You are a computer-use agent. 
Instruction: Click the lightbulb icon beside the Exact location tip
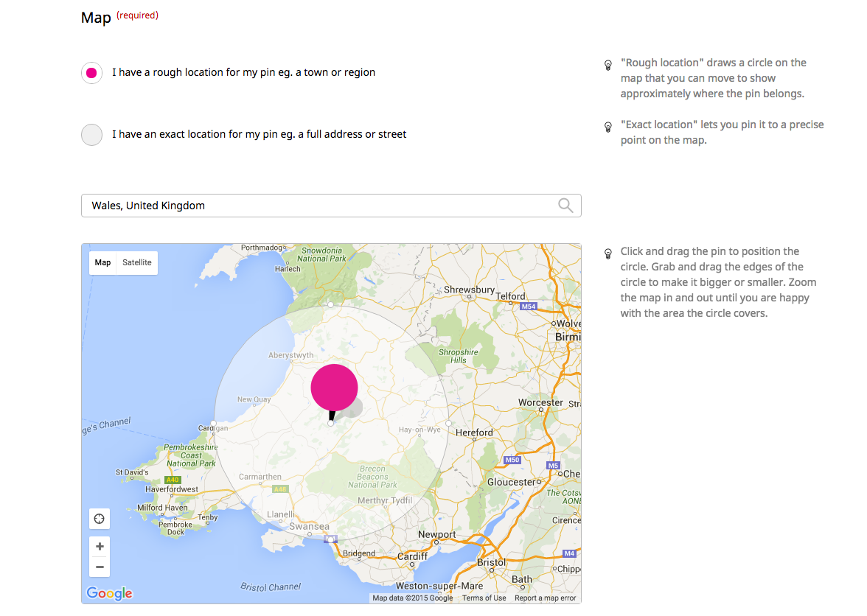(x=607, y=127)
